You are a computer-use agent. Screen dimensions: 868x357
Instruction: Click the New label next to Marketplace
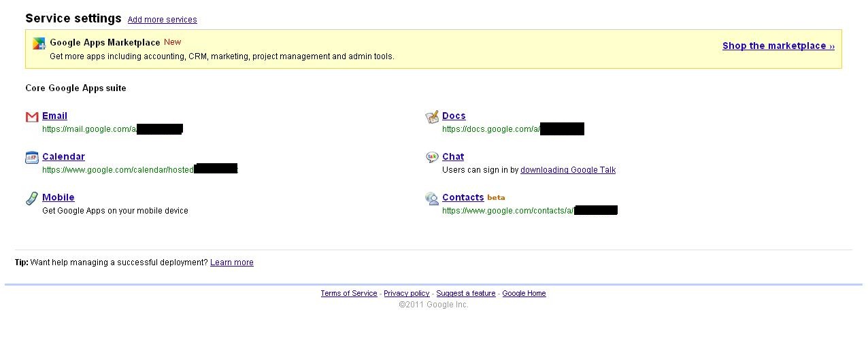point(173,42)
